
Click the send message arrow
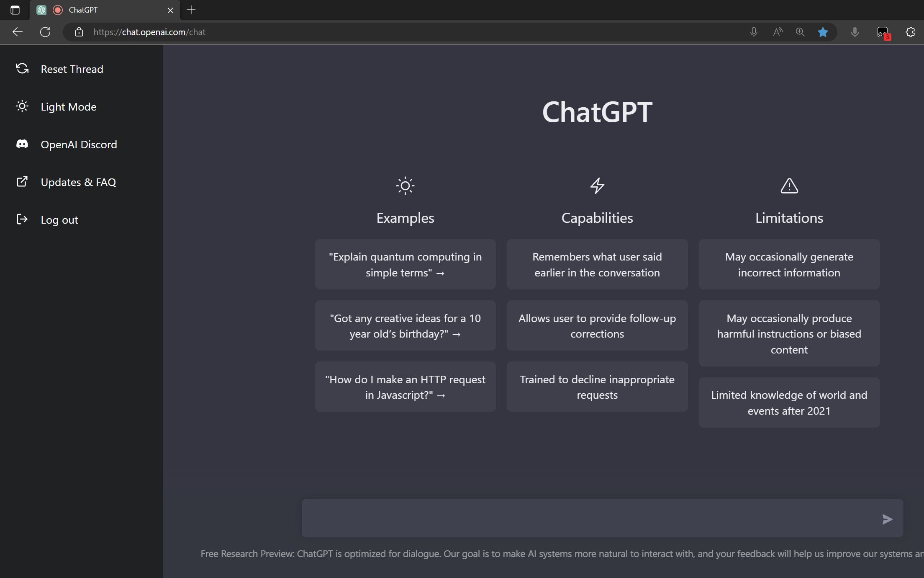point(887,519)
